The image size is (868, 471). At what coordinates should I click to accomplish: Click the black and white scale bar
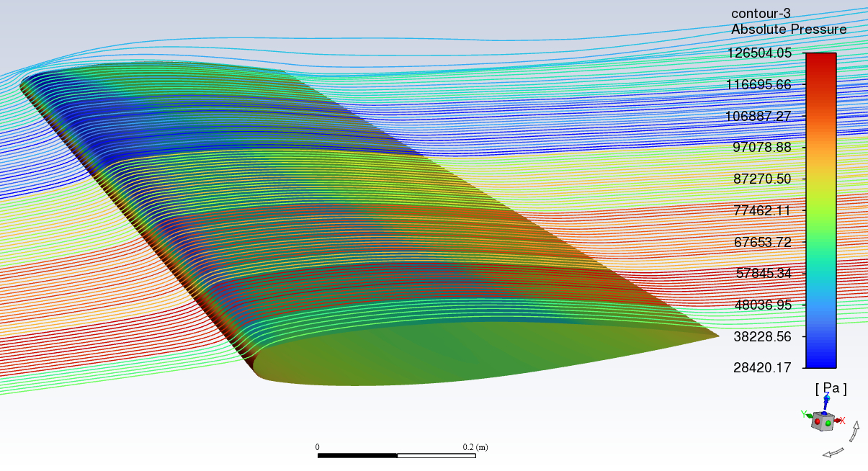pos(397,455)
